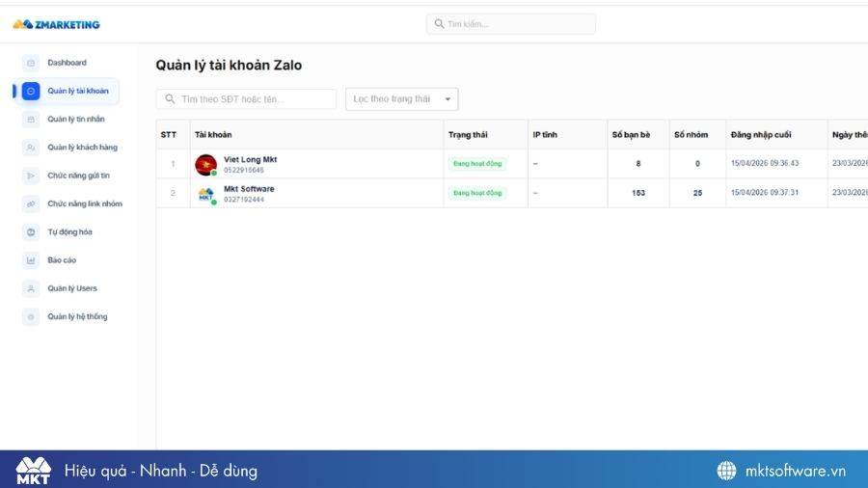
Task: Click phone number 0327192444
Action: (244, 200)
